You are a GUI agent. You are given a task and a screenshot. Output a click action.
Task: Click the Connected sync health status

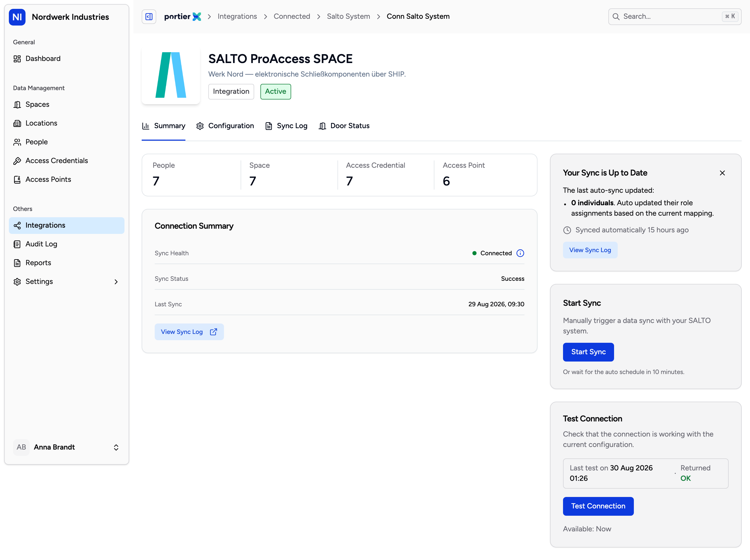[492, 253]
